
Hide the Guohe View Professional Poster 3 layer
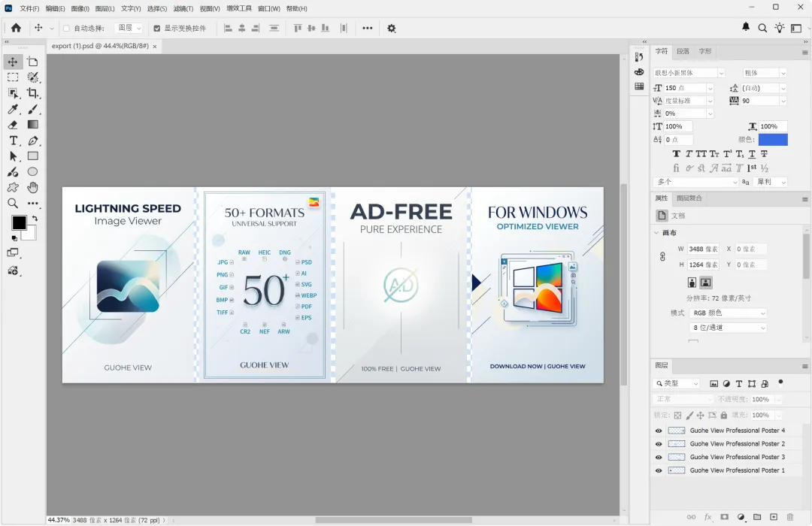[659, 457]
